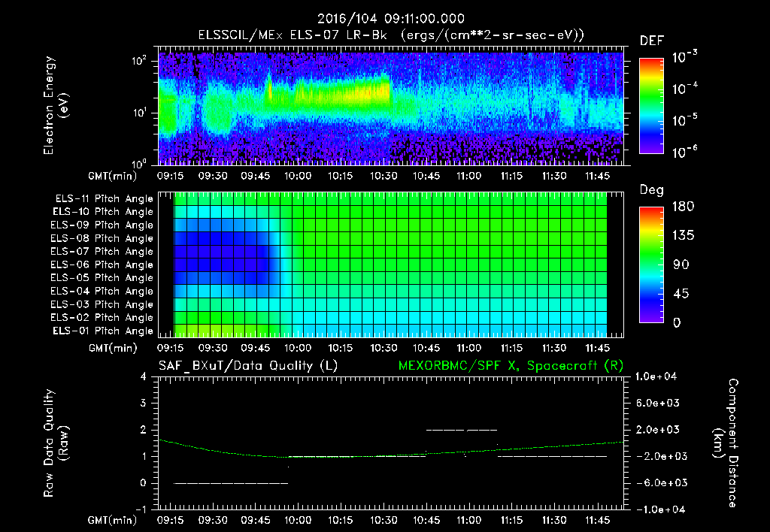Select the ELS-04 Pitch Angle row label
Viewport: 770px width, 532px height.
[x=102, y=291]
